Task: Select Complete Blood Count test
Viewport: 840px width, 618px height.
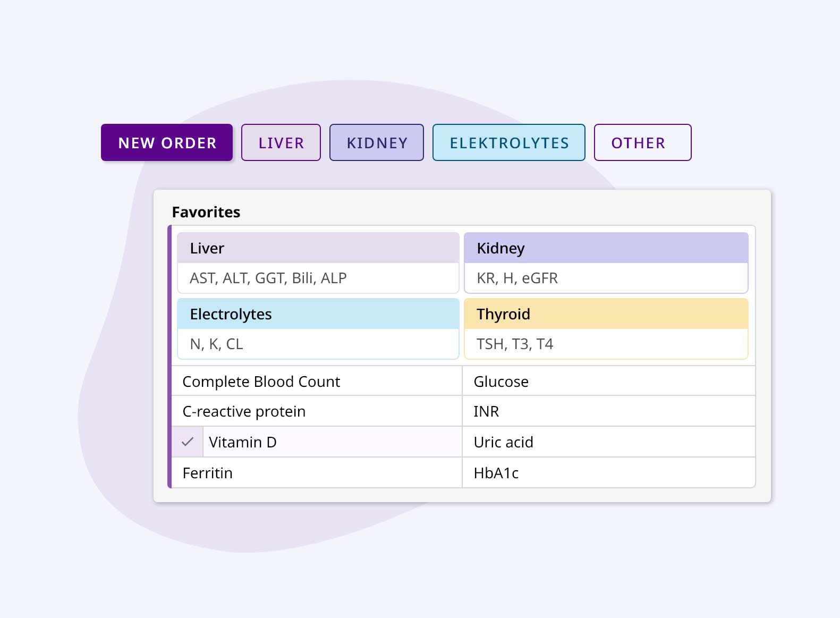Action: tap(317, 381)
